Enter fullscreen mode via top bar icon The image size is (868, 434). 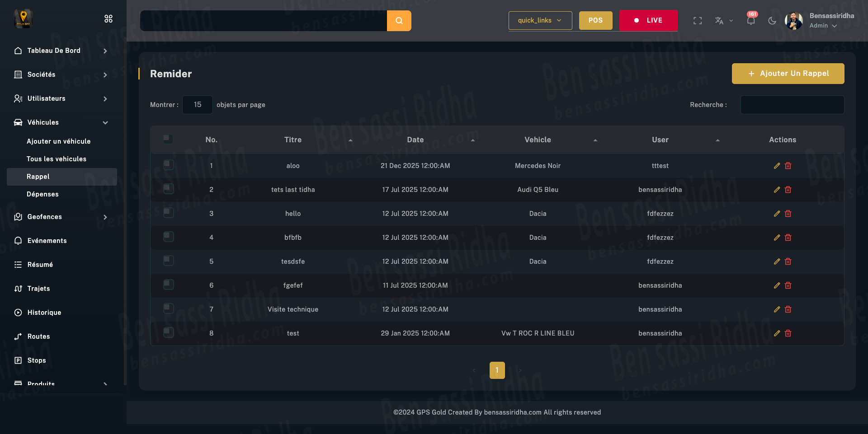[698, 21]
